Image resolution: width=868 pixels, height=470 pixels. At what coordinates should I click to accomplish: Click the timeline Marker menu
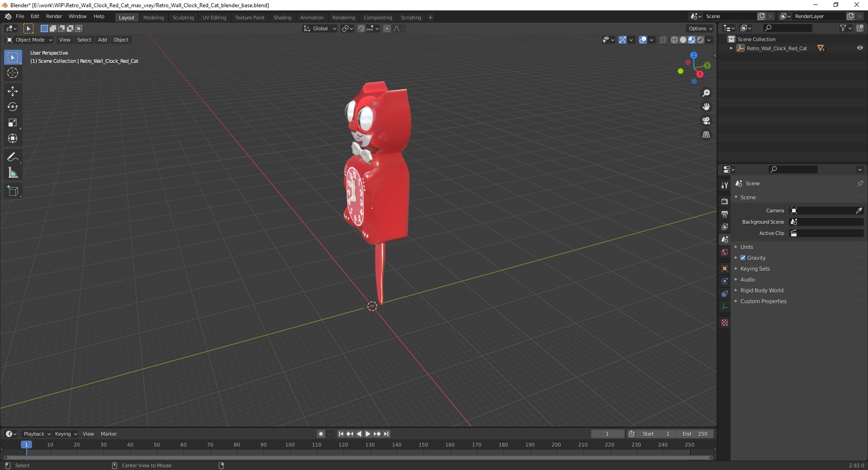108,434
